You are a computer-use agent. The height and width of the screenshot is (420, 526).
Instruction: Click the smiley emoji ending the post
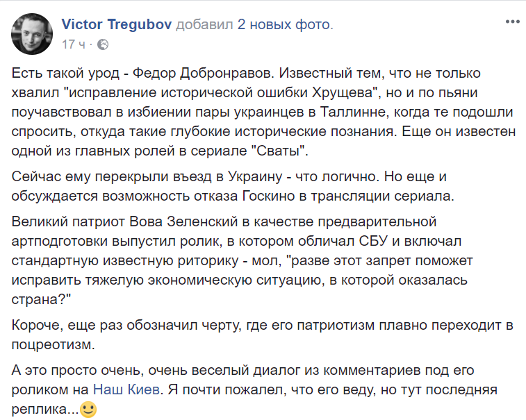tap(88, 410)
